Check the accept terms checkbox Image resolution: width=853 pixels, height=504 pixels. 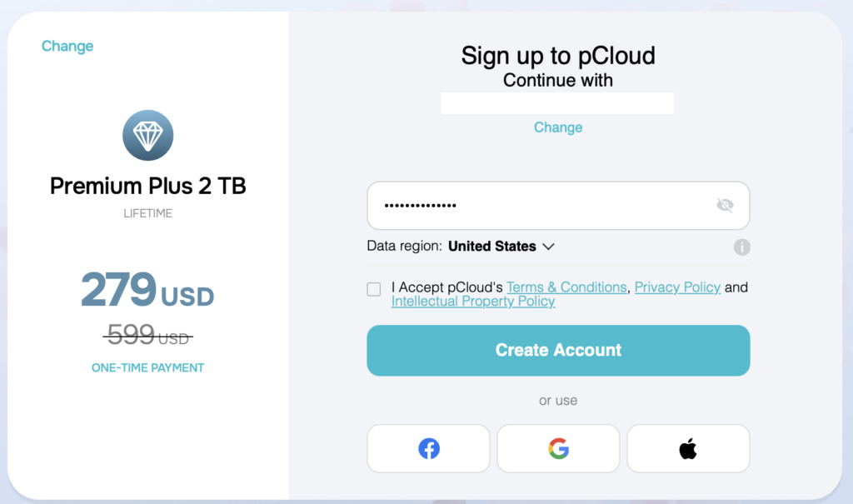(x=374, y=289)
